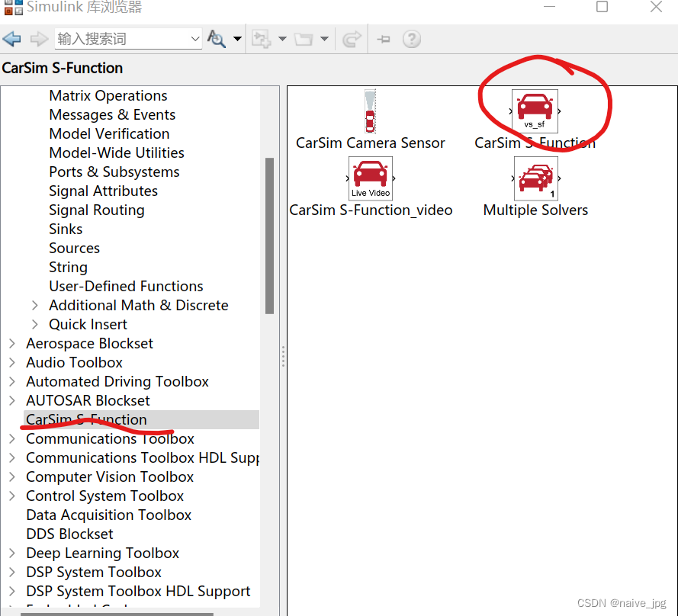The image size is (678, 616).
Task: Click the pane splitter handle dots
Action: pyautogui.click(x=283, y=356)
